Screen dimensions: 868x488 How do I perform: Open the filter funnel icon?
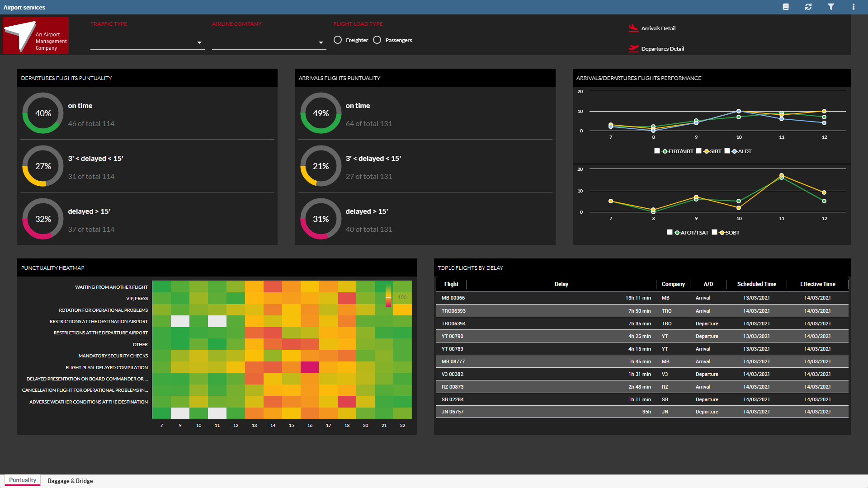click(x=831, y=7)
